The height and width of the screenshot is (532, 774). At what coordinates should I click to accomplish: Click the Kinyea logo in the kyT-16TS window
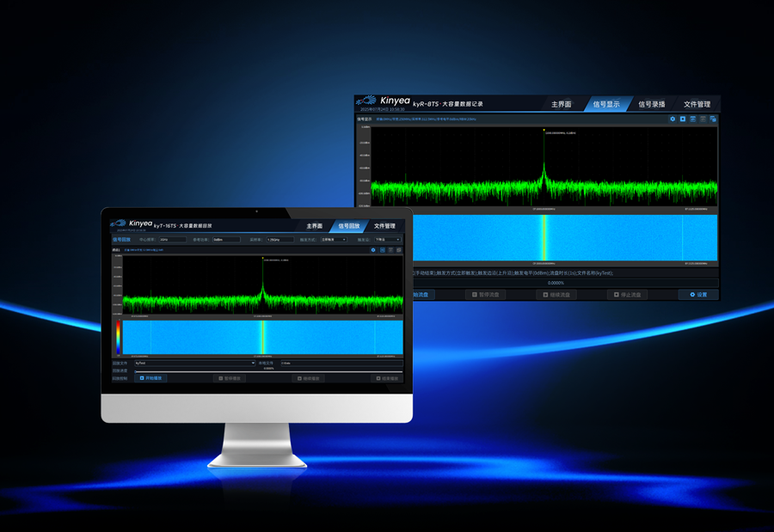[x=132, y=223]
